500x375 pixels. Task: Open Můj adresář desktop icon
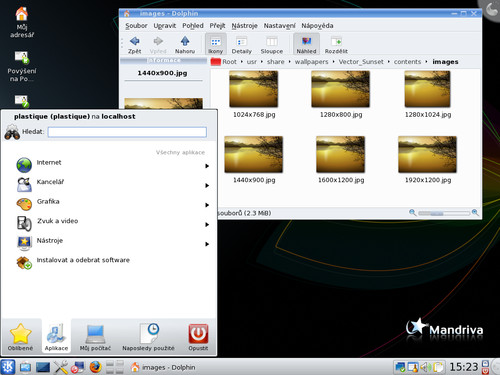pyautogui.click(x=22, y=22)
